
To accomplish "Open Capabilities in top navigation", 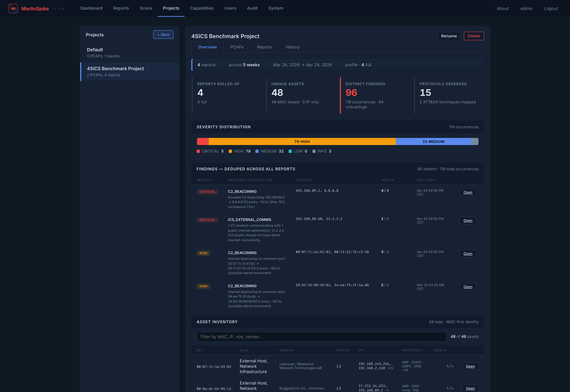I will 202,8.
